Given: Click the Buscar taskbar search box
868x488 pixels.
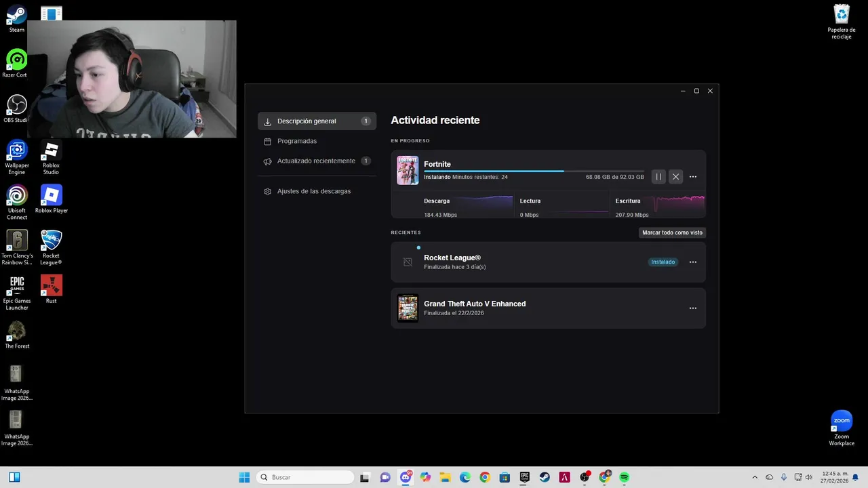Looking at the screenshot, I should [307, 477].
